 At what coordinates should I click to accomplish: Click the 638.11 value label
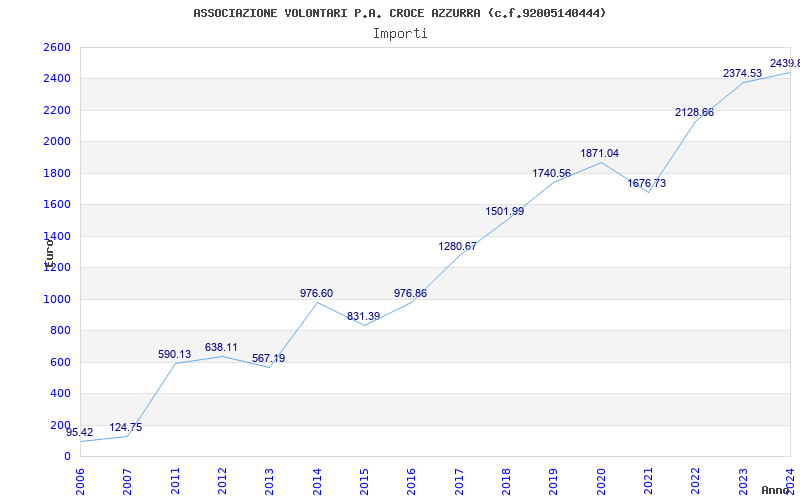click(x=221, y=347)
